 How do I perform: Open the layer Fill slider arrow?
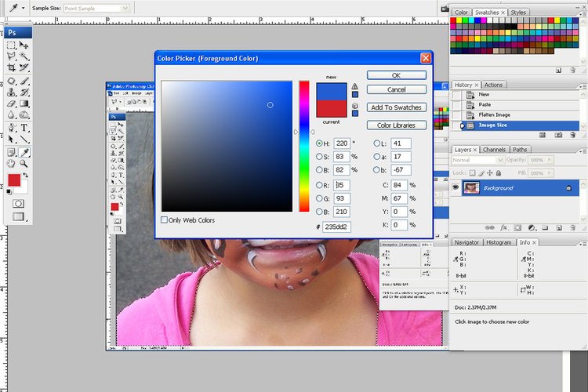[x=549, y=173]
